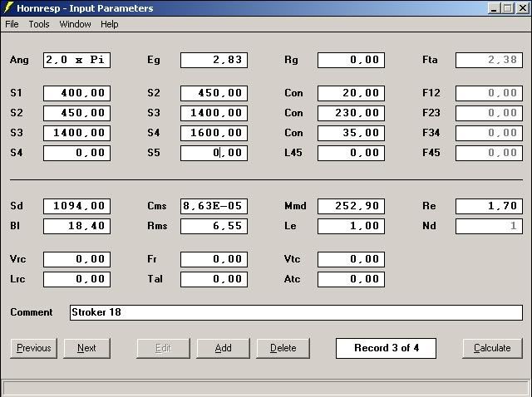This screenshot has height=397, width=532.
Task: Click the Cms field showing 8,63E-05
Action: pyautogui.click(x=214, y=207)
